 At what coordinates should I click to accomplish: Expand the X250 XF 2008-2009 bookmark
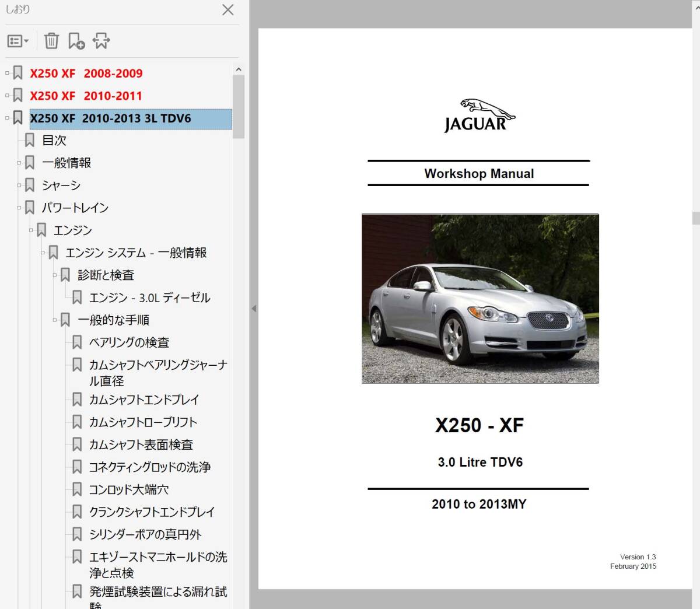[8, 73]
